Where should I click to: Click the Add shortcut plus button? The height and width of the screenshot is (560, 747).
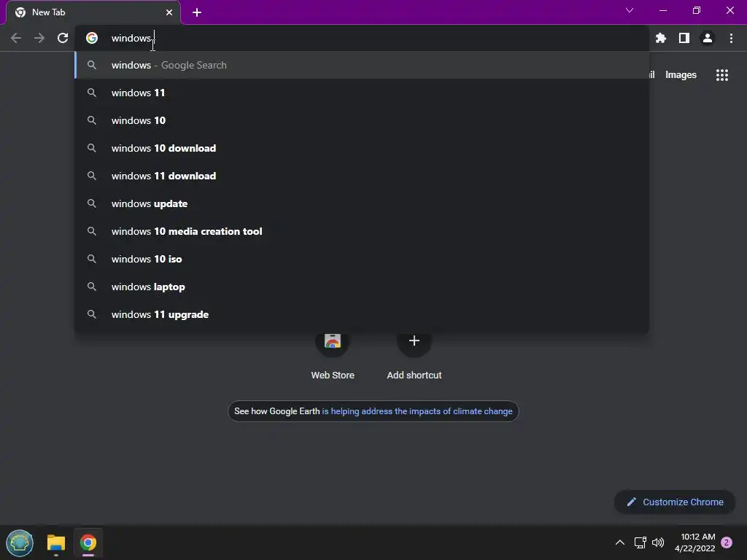(x=414, y=341)
